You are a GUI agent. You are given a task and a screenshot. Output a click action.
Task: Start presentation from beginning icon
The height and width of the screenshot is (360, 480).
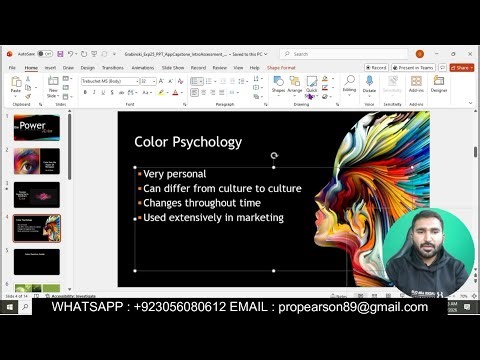click(x=94, y=54)
